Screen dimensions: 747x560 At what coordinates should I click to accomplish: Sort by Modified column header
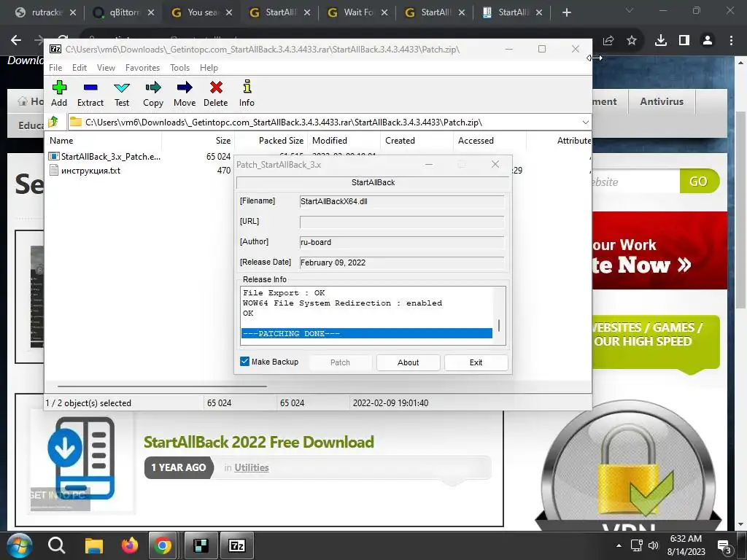pos(344,141)
